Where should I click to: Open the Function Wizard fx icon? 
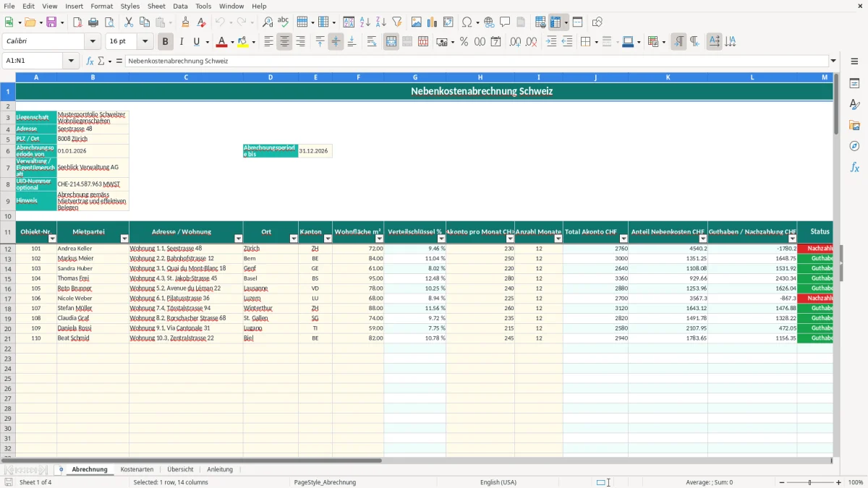(90, 61)
